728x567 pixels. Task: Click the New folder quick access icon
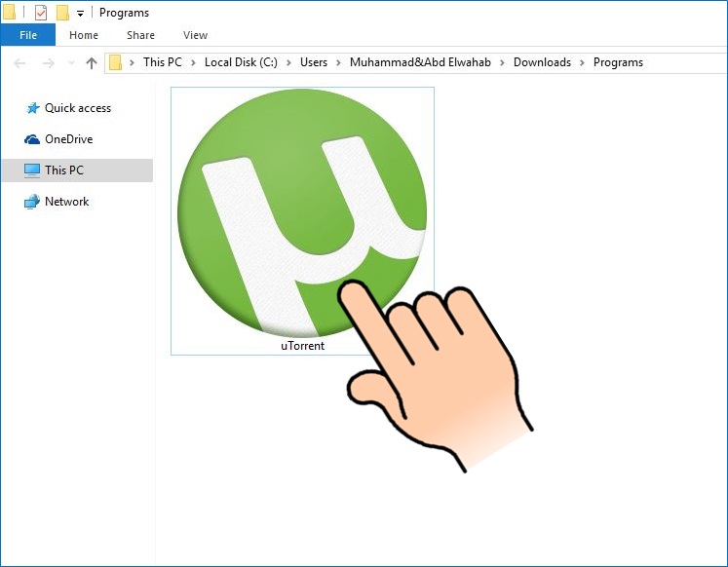[62, 13]
